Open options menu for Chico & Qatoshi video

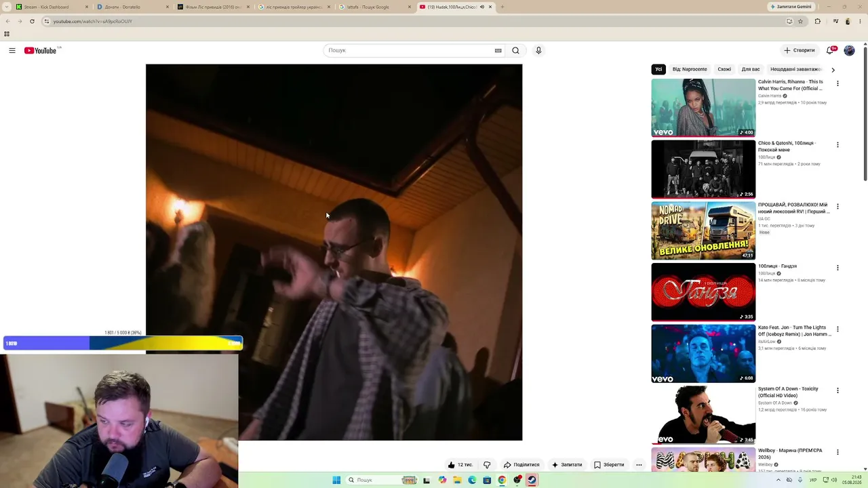click(x=837, y=145)
